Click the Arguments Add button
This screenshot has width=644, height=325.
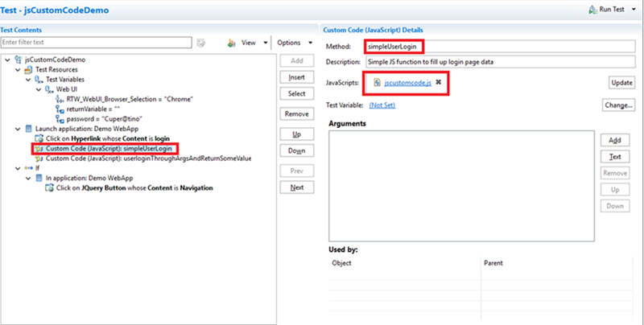coord(615,140)
